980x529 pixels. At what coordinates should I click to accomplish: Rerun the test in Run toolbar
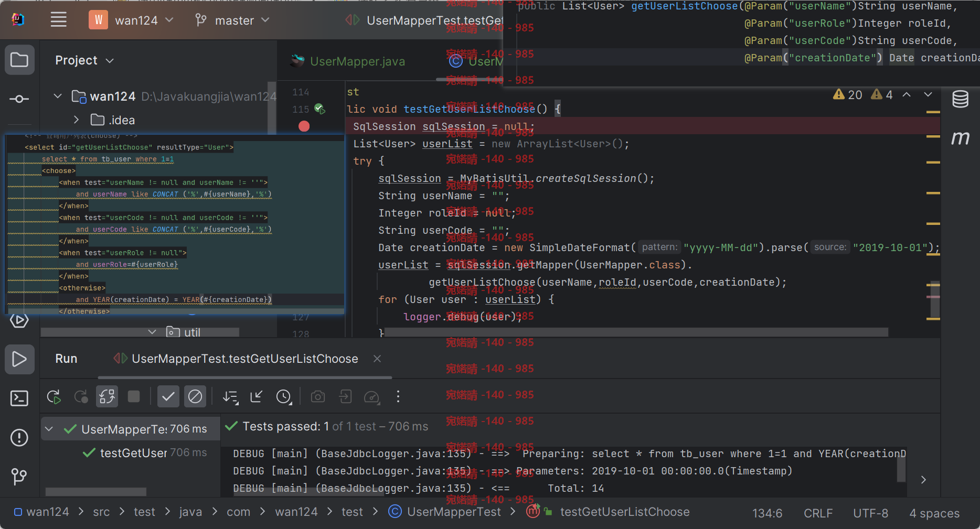coord(54,397)
